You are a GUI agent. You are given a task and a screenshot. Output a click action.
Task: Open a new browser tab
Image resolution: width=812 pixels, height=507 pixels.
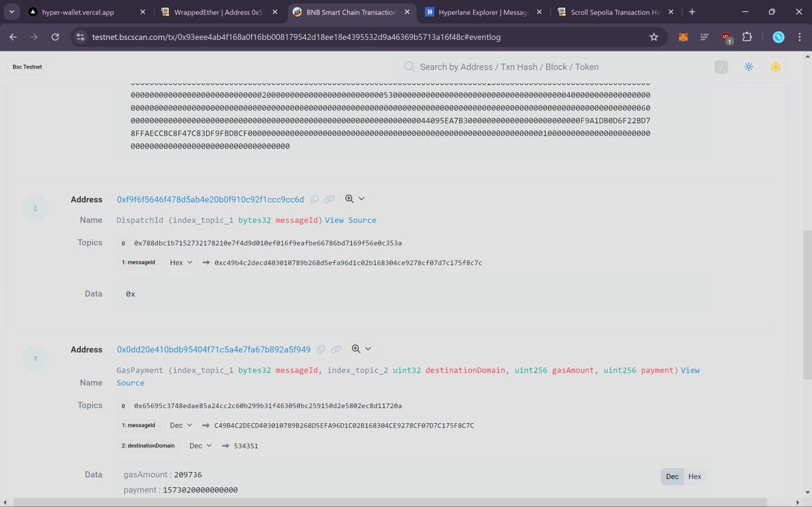(692, 12)
